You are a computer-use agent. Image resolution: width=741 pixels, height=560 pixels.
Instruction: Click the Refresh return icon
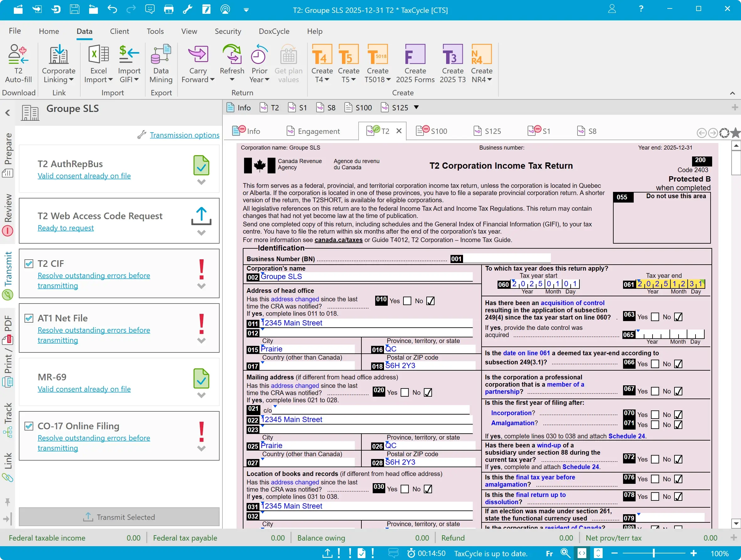pyautogui.click(x=232, y=55)
